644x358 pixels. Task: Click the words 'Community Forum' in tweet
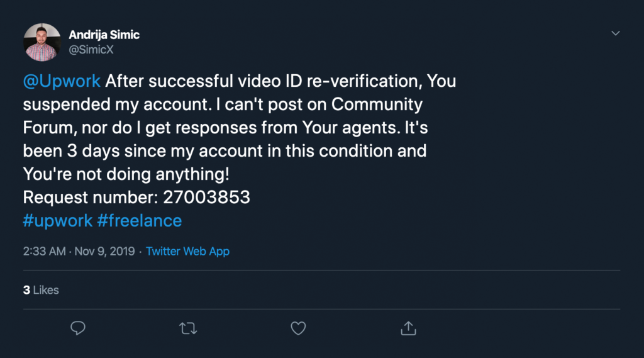(377, 104)
